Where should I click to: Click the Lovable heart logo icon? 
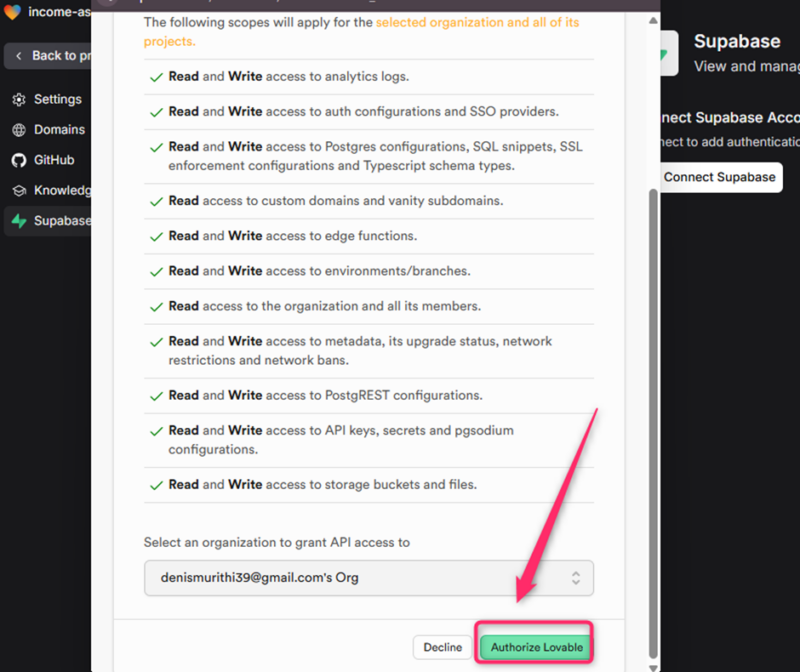coord(12,12)
